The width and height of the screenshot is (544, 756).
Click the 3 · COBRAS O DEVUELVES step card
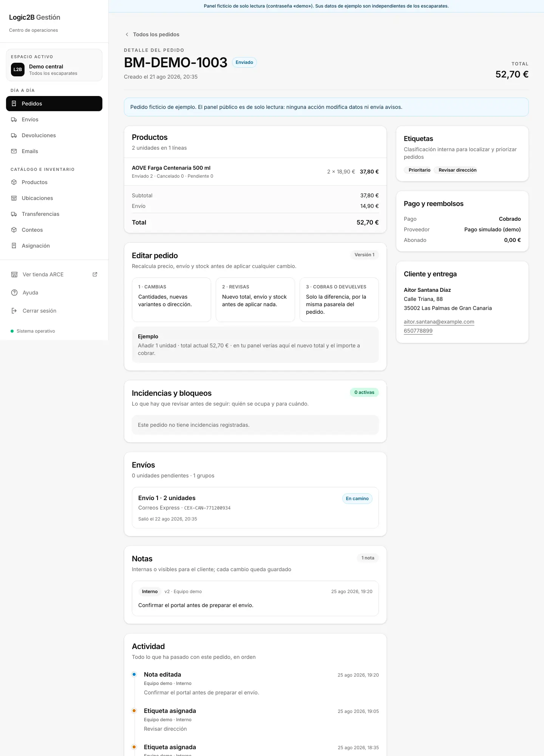pos(339,300)
